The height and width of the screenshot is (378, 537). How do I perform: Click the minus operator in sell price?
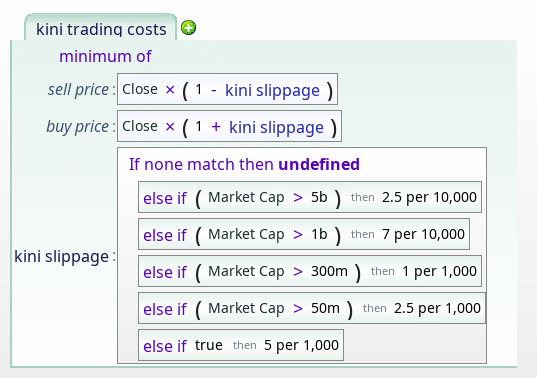click(x=214, y=90)
